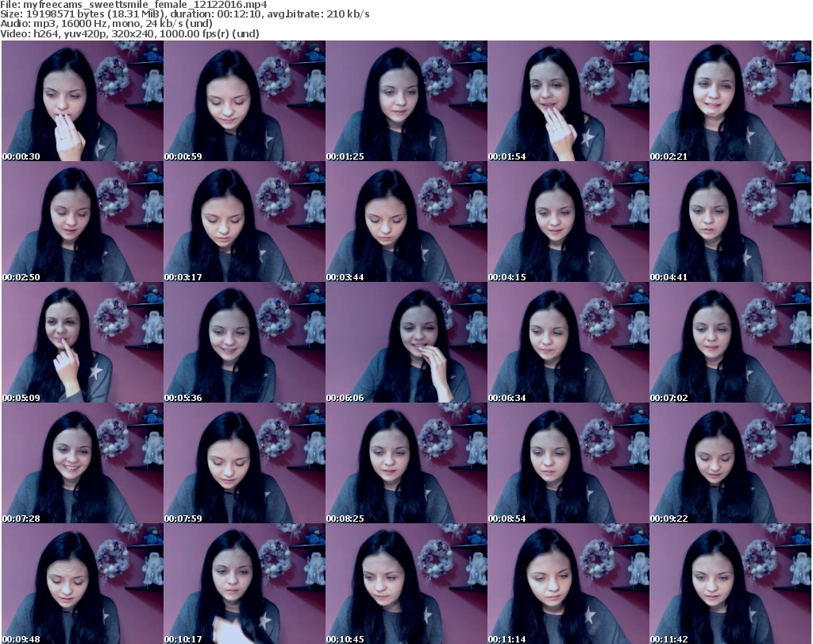Choose the frame stamped 00:08:25
Screen dimensions: 813x644
(x=406, y=463)
